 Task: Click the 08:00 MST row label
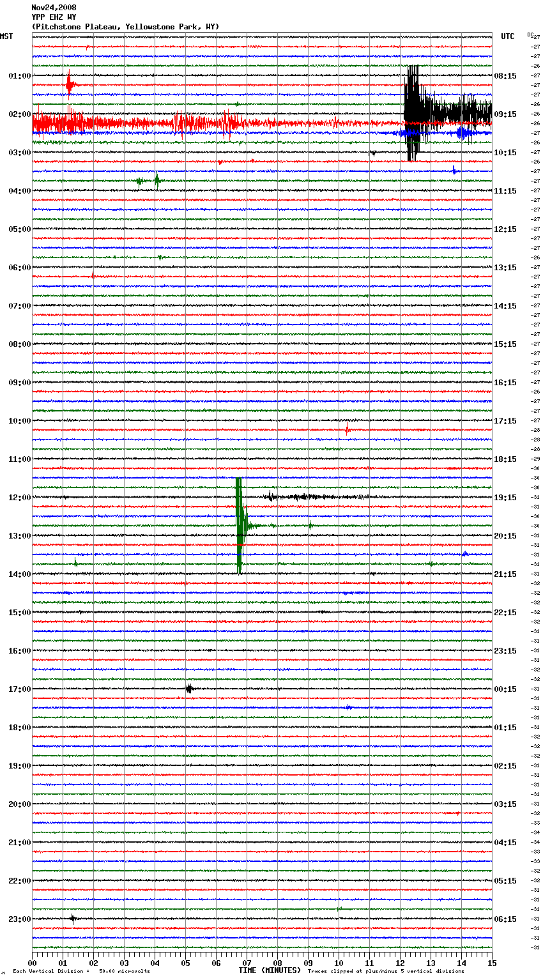pos(19,344)
